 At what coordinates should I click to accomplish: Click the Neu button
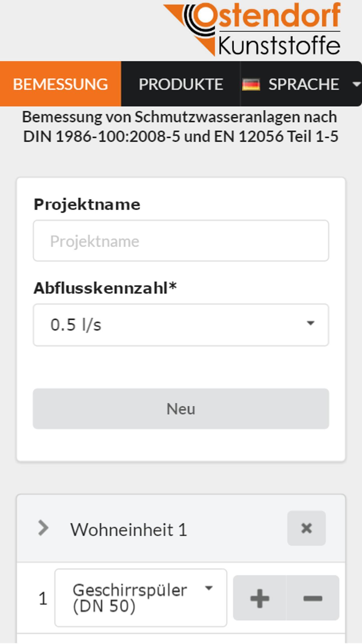(181, 409)
